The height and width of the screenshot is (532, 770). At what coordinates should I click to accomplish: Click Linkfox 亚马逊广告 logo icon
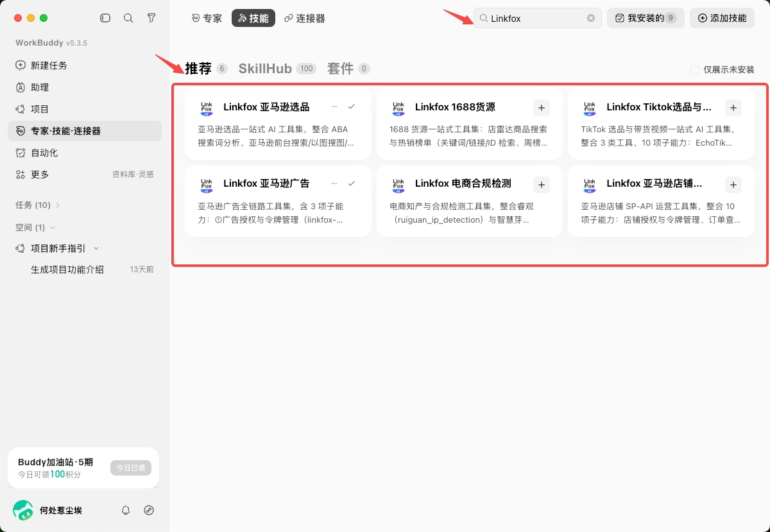click(x=206, y=185)
